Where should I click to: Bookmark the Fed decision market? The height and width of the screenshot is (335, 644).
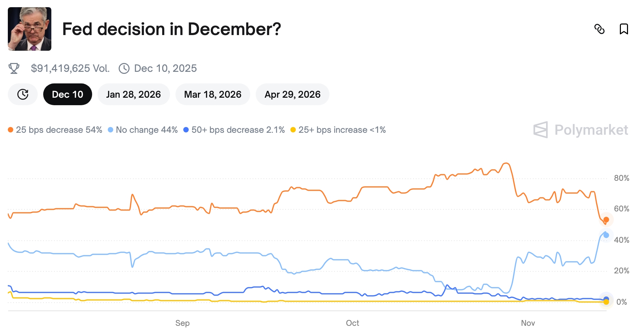tap(624, 30)
